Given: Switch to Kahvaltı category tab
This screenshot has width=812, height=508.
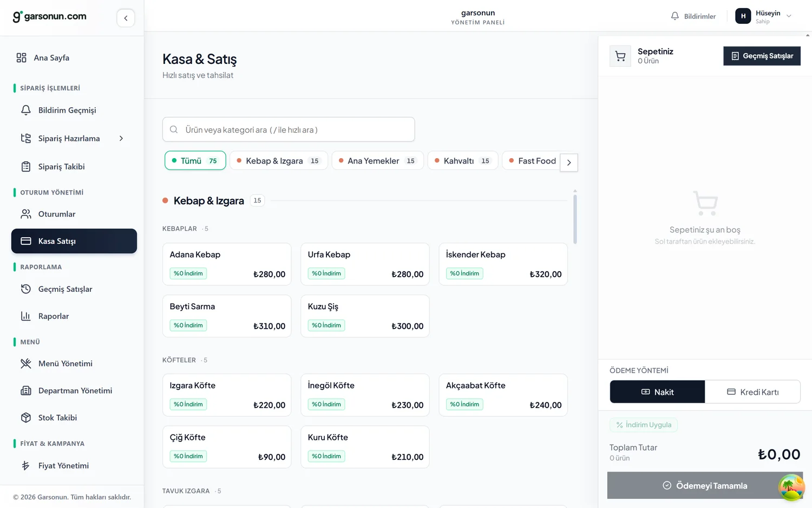Looking at the screenshot, I should [x=463, y=161].
